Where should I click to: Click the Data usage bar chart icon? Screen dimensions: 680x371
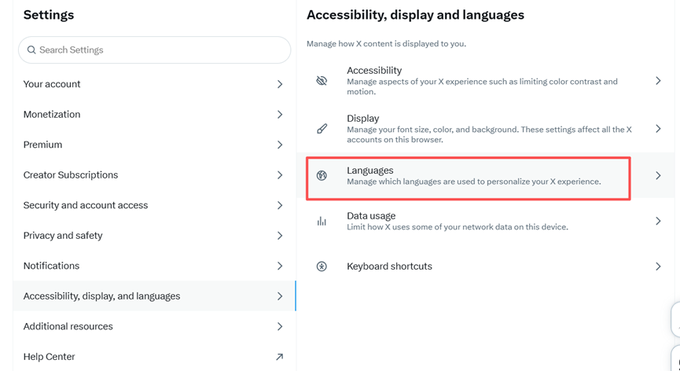click(321, 221)
